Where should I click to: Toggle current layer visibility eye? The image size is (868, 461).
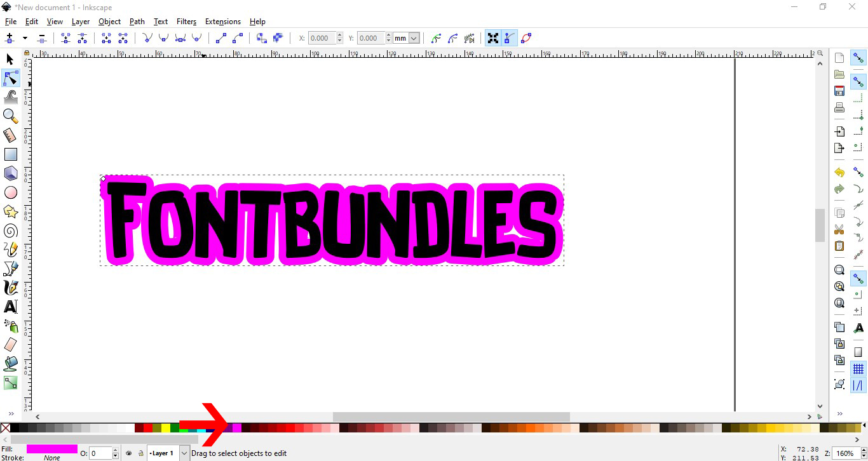129,453
